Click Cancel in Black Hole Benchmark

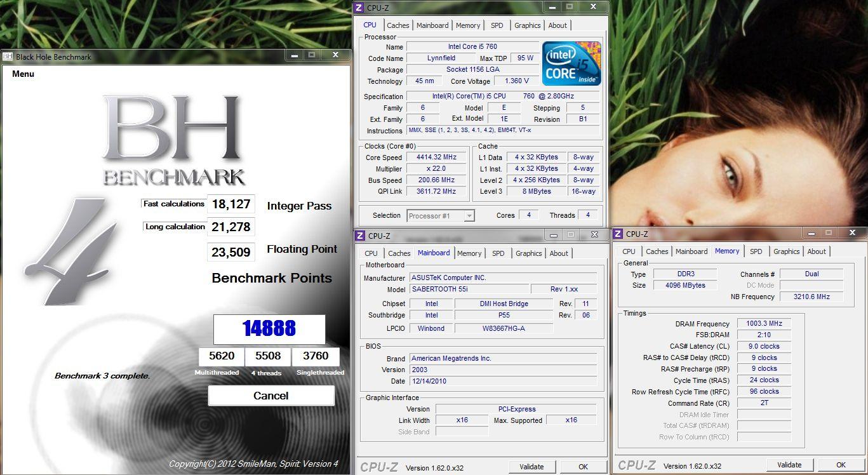271,396
